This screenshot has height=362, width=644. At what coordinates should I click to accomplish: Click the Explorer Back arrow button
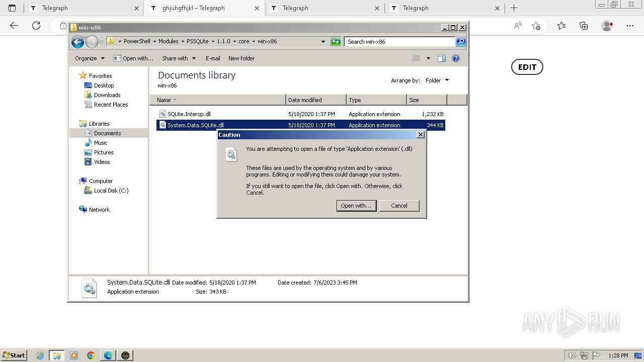77,42
